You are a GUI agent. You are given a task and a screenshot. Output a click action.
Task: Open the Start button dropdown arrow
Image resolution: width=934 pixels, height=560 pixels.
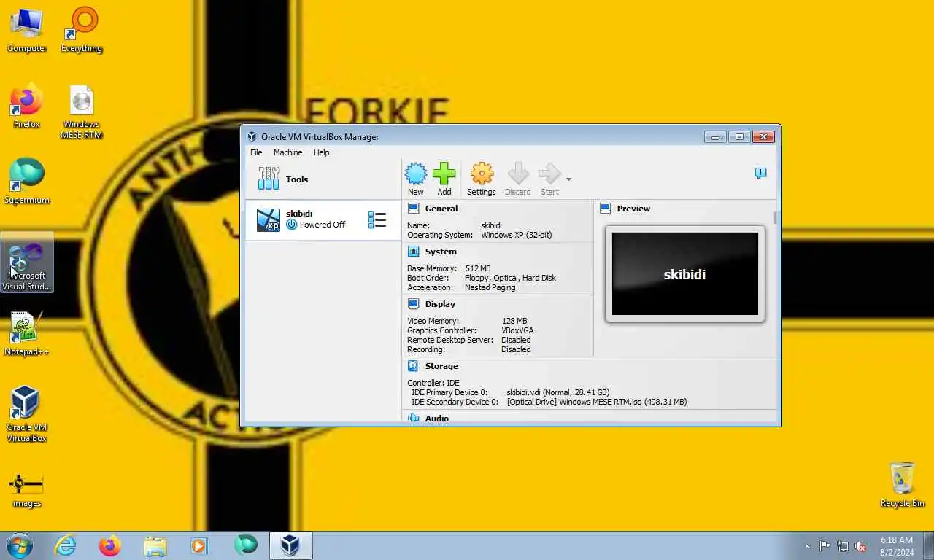568,179
